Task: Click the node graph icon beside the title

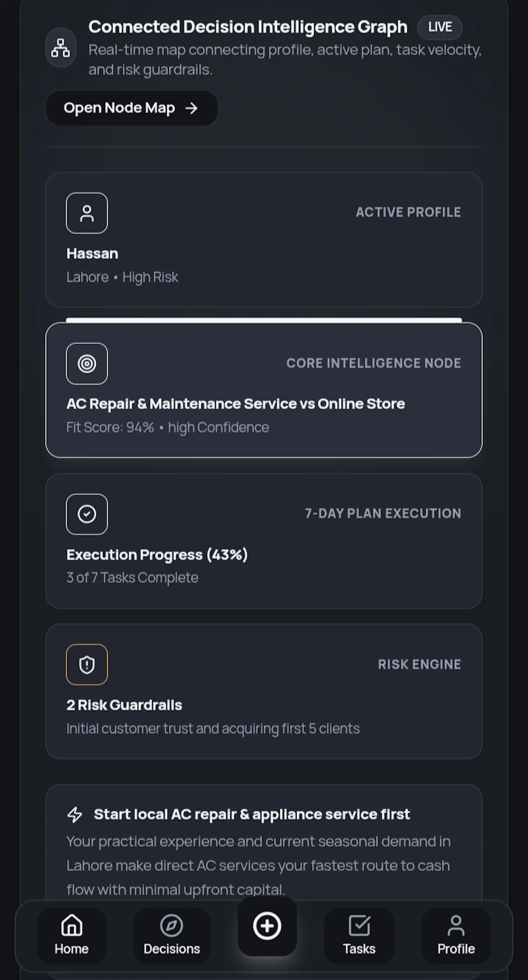Action: coord(60,48)
